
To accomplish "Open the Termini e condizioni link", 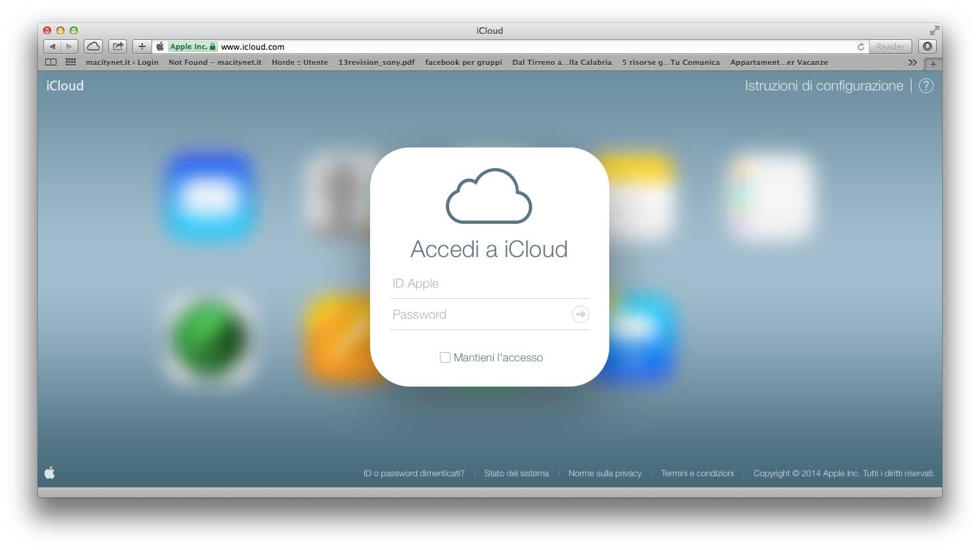I will (x=698, y=474).
